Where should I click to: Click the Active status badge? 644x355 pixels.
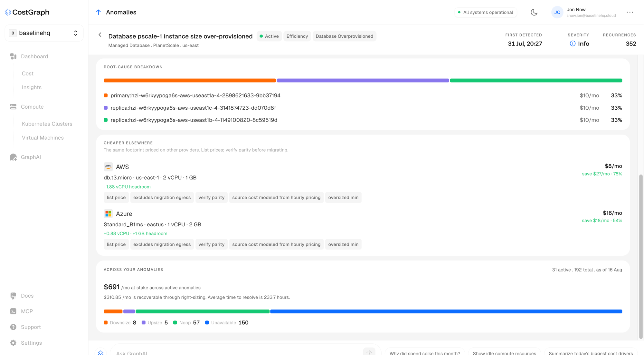pos(269,36)
